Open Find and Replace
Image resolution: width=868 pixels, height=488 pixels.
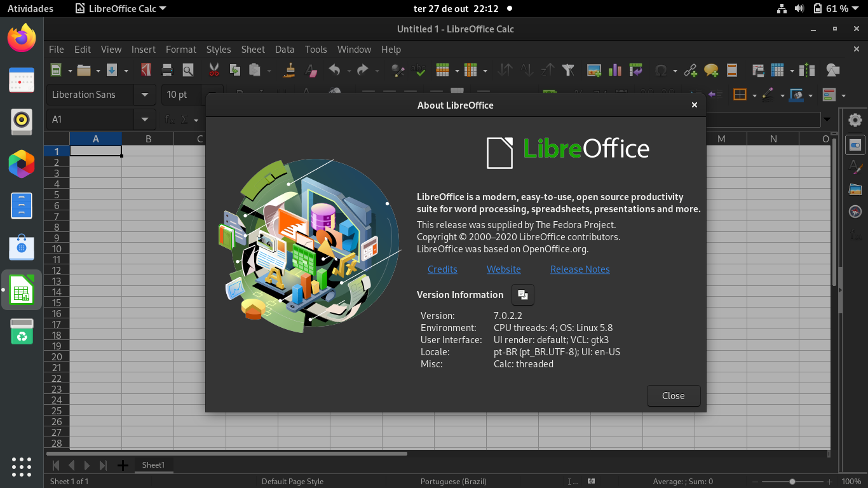point(398,71)
